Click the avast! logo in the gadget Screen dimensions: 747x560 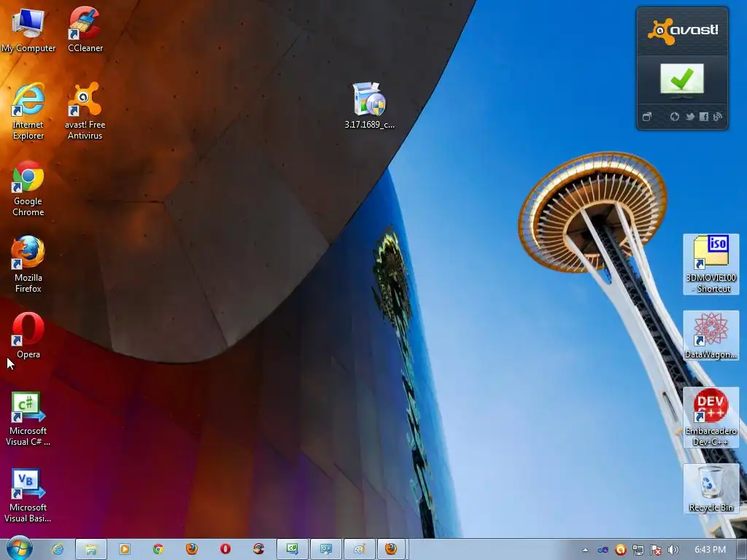pos(682,31)
